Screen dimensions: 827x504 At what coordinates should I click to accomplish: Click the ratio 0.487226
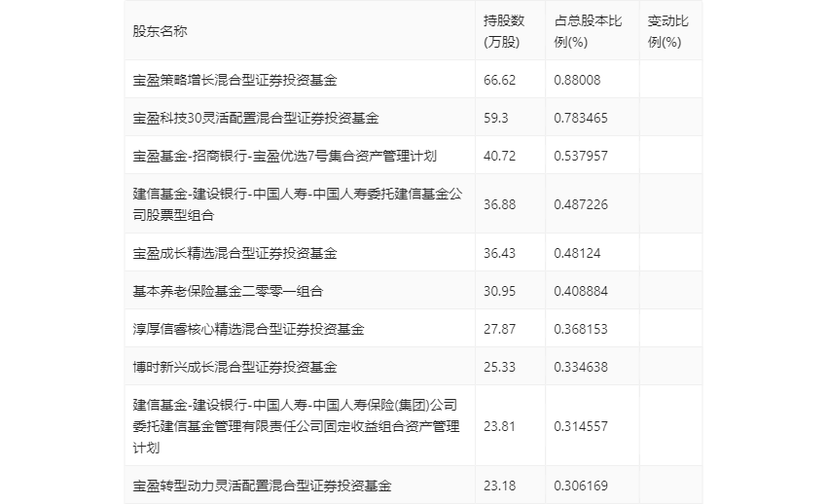click(x=581, y=204)
